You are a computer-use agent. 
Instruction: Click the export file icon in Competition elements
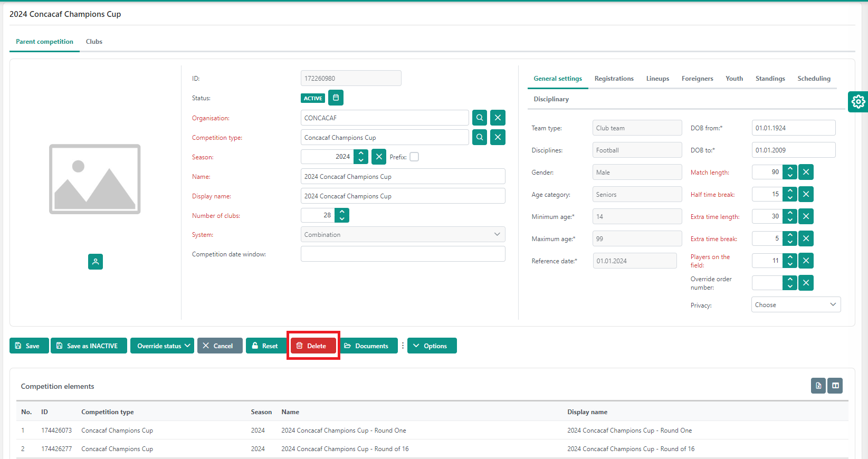click(818, 386)
